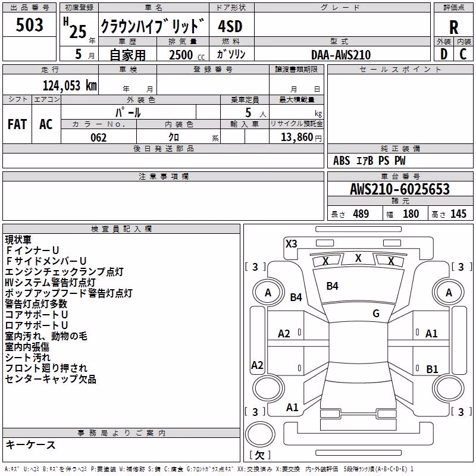
Task: Select the door type 4SD
Action: [230, 26]
